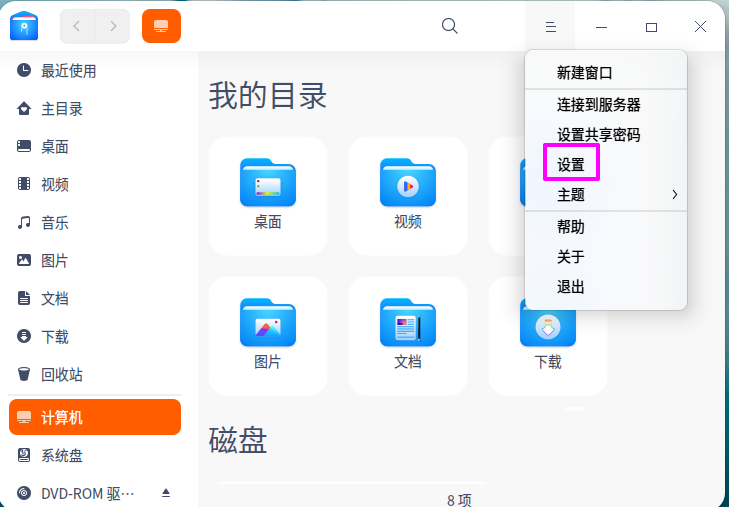Screen dimensions: 729x507
Task: Go forward with the right arrow button
Action: tap(113, 26)
